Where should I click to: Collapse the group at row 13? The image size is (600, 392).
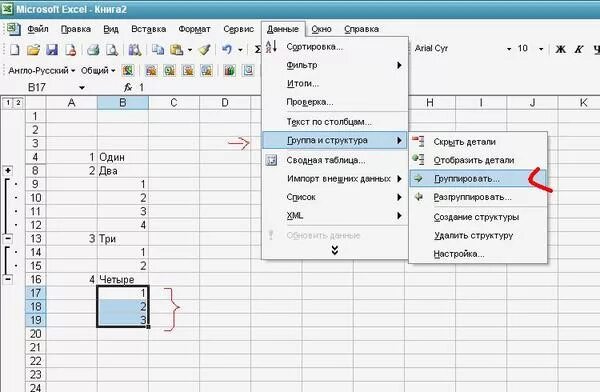pos(8,238)
